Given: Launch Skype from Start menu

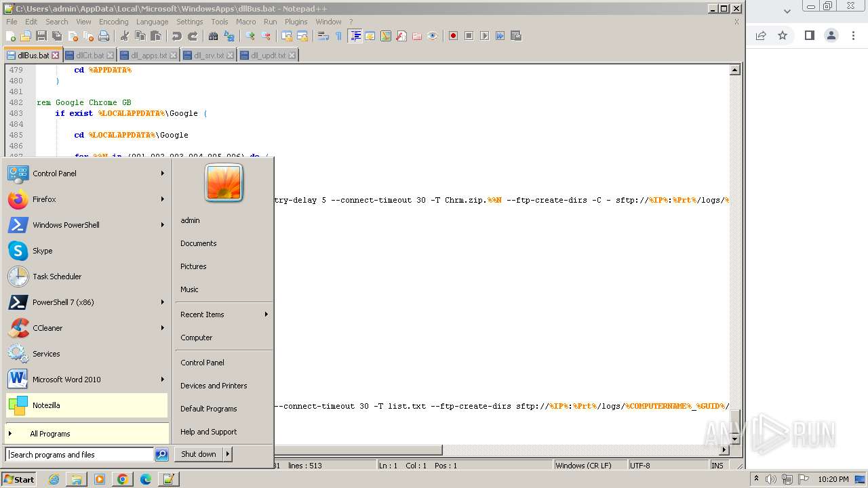Looking at the screenshot, I should point(87,251).
